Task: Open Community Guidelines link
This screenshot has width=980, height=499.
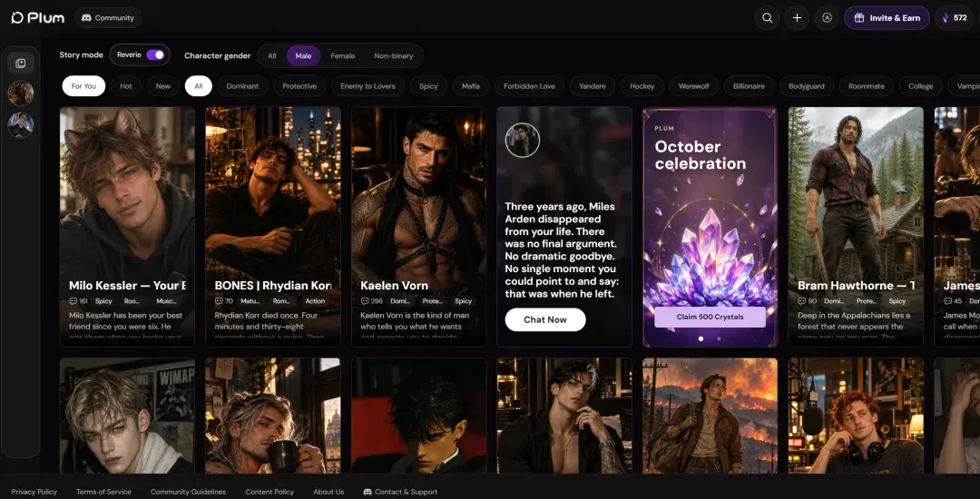Action: (188, 492)
